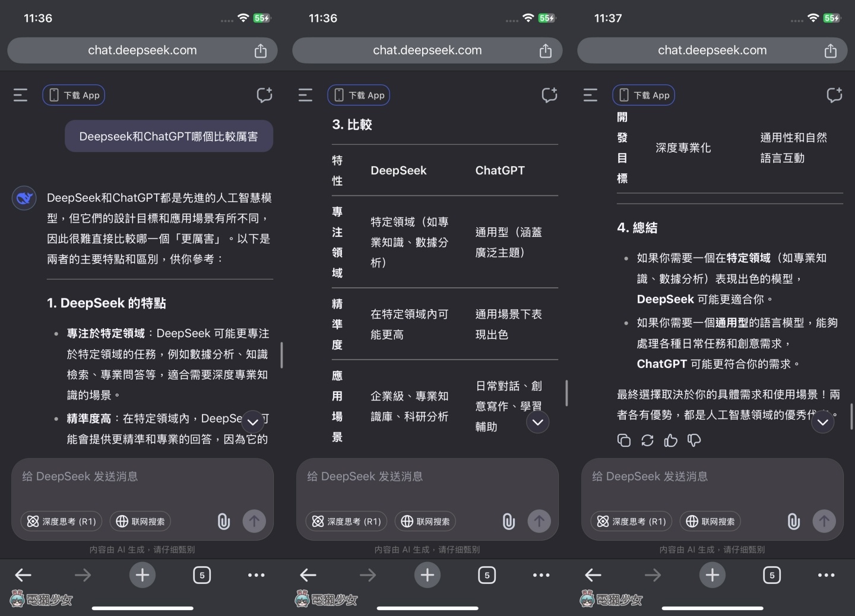855x616 pixels.
Task: Tap ChatGPT column header in table
Action: (500, 170)
